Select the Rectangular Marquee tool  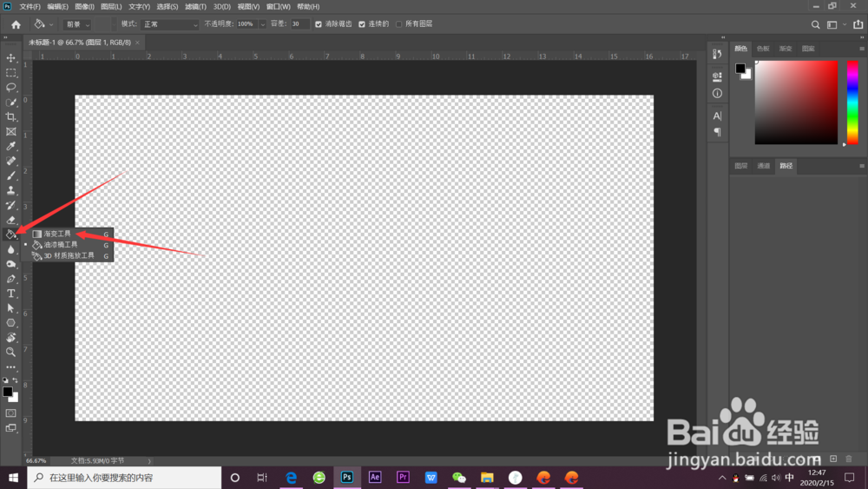tap(10, 73)
